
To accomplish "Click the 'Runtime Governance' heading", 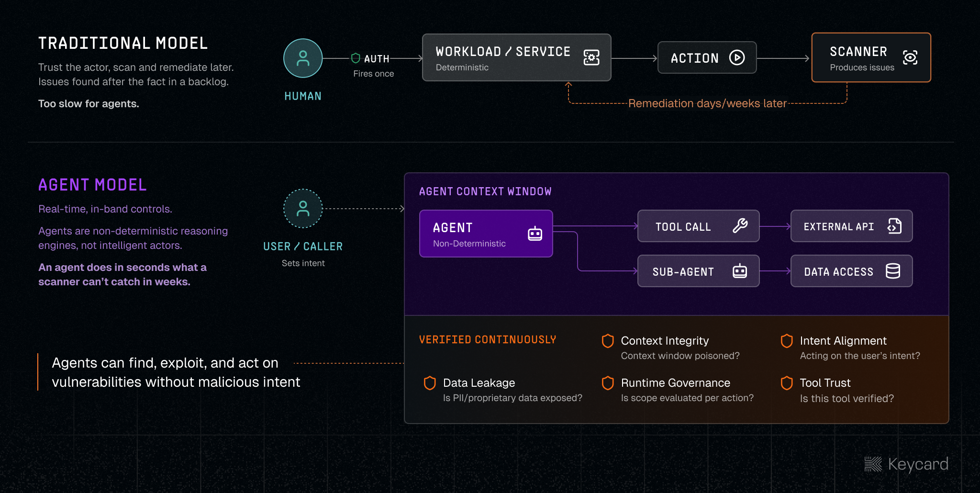I will pyautogui.click(x=676, y=383).
